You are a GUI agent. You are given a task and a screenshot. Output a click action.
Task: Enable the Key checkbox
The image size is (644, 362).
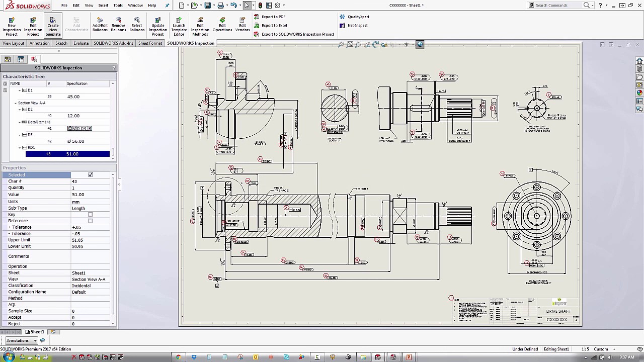(90, 215)
